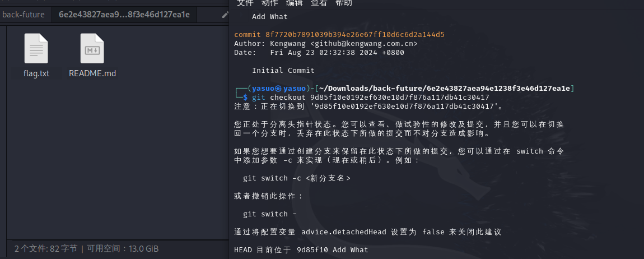Click the 'git switch -c' example line
The image size is (644, 259).
(x=297, y=178)
